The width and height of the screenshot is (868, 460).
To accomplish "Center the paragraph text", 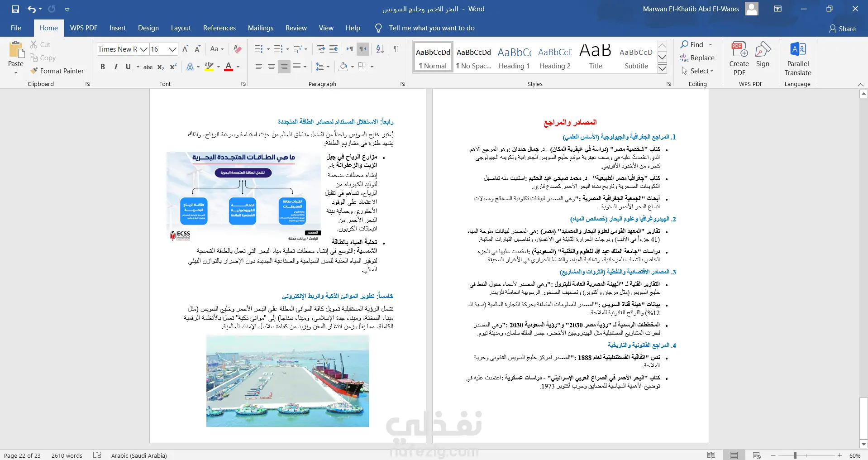I will coord(272,67).
